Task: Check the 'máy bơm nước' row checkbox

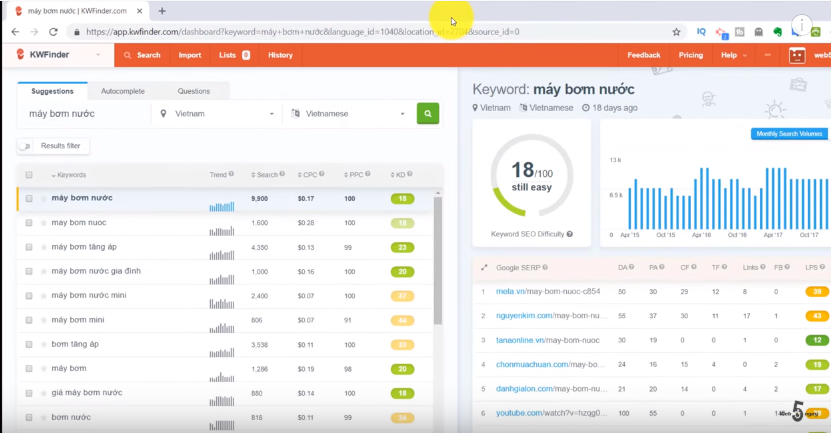Action: 29,198
